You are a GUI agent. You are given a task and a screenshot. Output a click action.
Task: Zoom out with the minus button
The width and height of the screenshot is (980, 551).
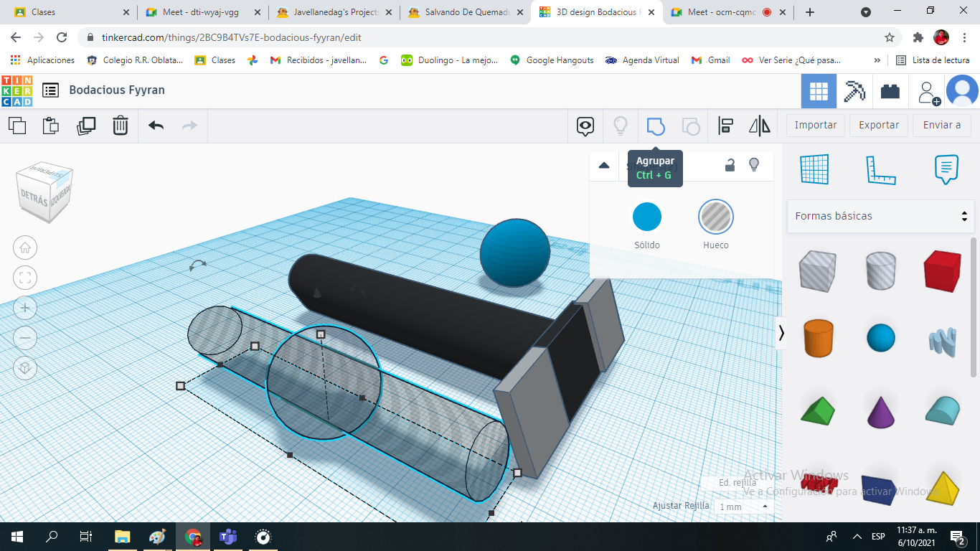coord(25,337)
